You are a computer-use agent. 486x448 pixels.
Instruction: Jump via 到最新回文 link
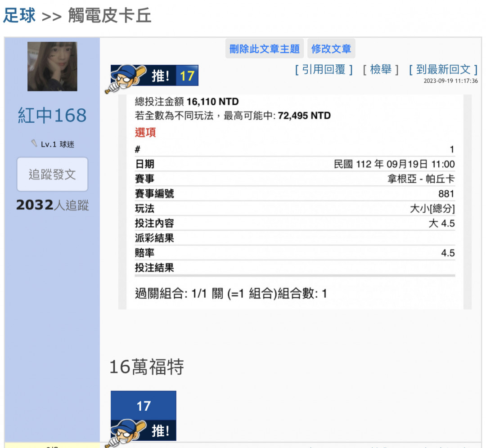pyautogui.click(x=443, y=69)
